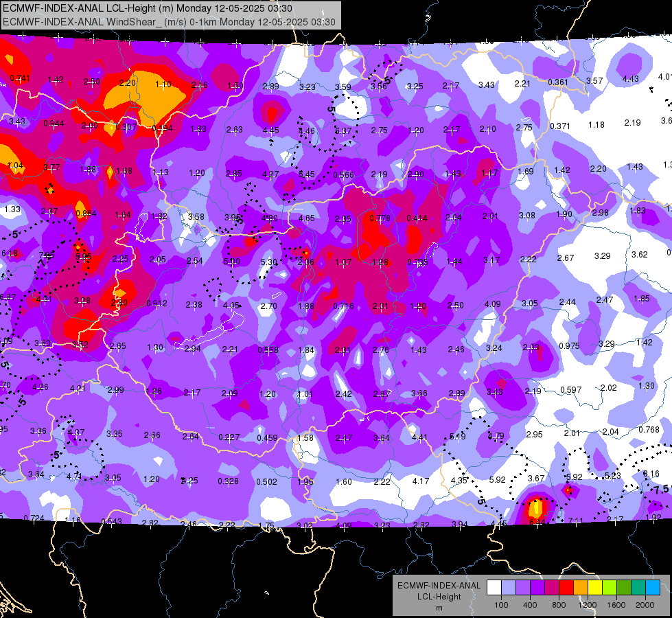The height and width of the screenshot is (618, 672).
Task: Click the 1200 label on the legend scale
Action: 587,605
